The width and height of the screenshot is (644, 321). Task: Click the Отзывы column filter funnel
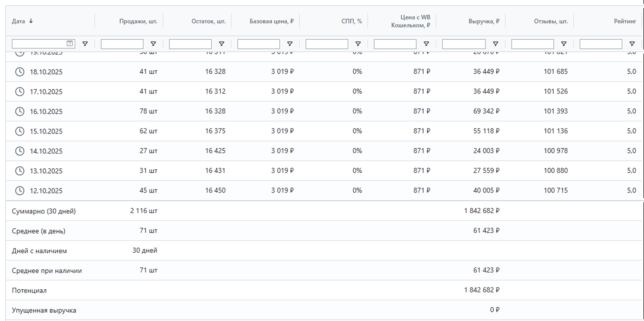pyautogui.click(x=564, y=44)
